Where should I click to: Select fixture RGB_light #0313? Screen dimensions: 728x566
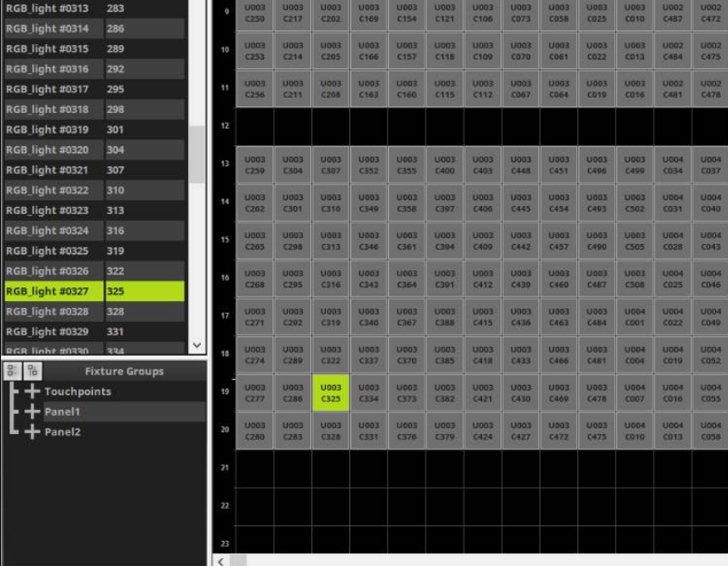pyautogui.click(x=52, y=8)
